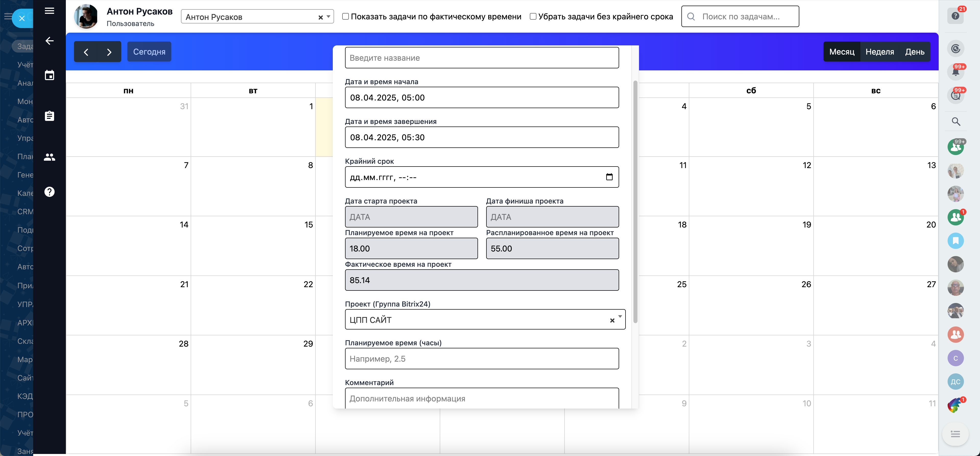This screenshot has width=980, height=456.
Task: Enable hide tasks without deadline checkbox
Action: (x=533, y=16)
